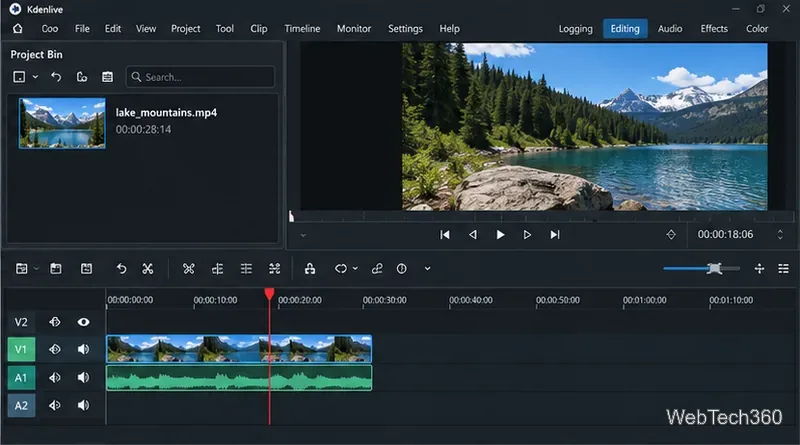Click the clip duration 00:00:28:14

click(143, 130)
